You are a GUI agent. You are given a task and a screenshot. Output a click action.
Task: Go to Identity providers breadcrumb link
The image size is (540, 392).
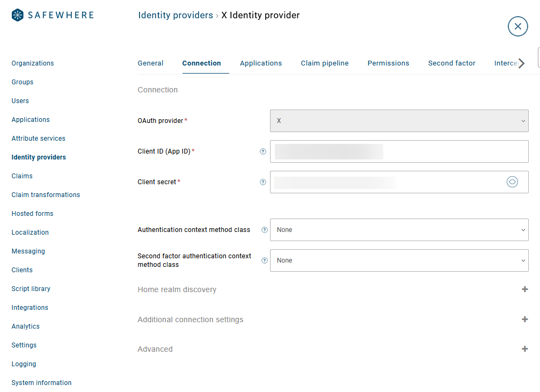coord(176,16)
